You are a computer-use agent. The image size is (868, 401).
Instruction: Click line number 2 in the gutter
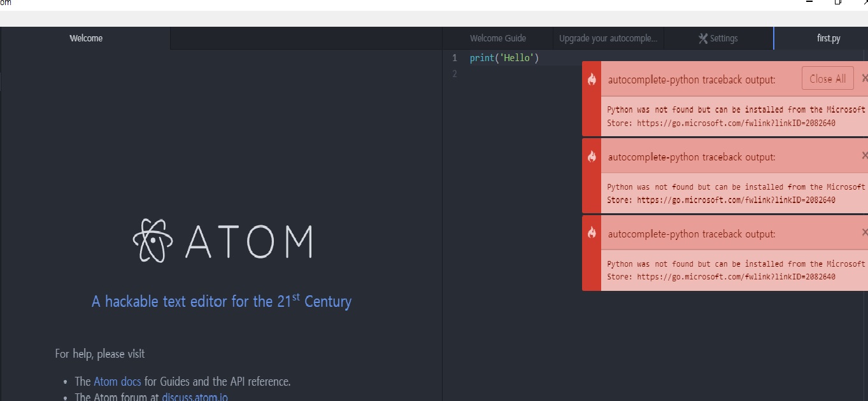pos(454,74)
